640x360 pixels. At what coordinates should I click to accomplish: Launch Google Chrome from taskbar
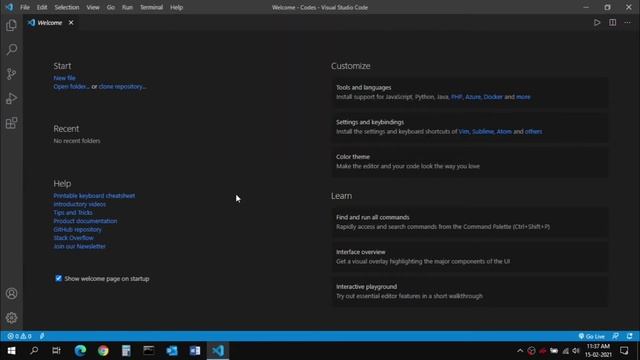(103, 351)
